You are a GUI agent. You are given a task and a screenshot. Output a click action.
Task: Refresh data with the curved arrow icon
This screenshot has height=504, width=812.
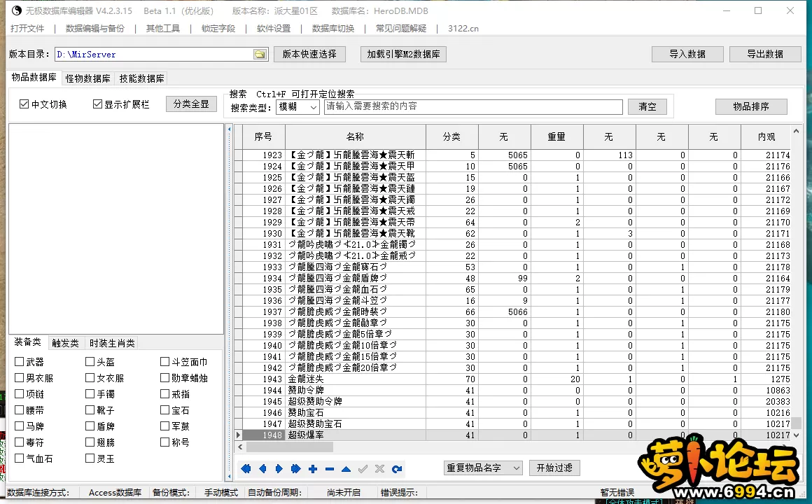coord(397,469)
